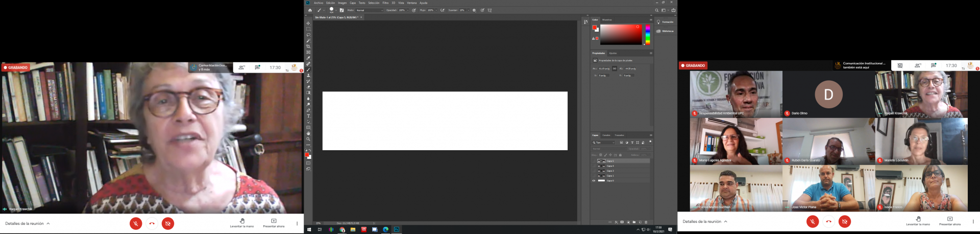Open the layer filter Tipo dropdown
Viewport: 980px width, 234px height.
[x=604, y=143]
